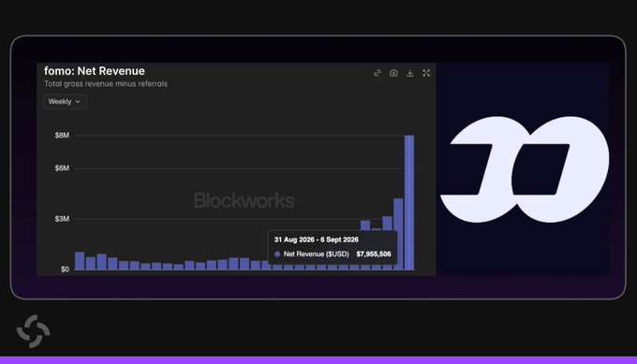
Task: Click the 'Net Revenue ($USD)' tooltip label
Action: click(317, 254)
